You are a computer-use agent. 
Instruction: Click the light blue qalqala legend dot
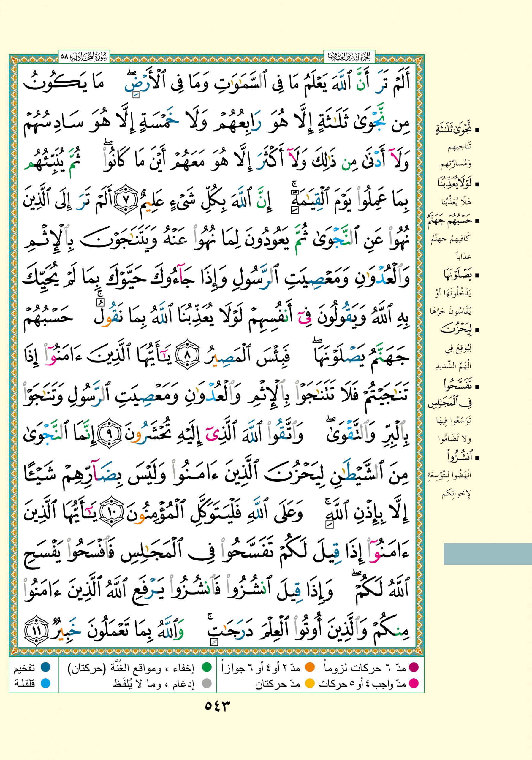(45, 683)
